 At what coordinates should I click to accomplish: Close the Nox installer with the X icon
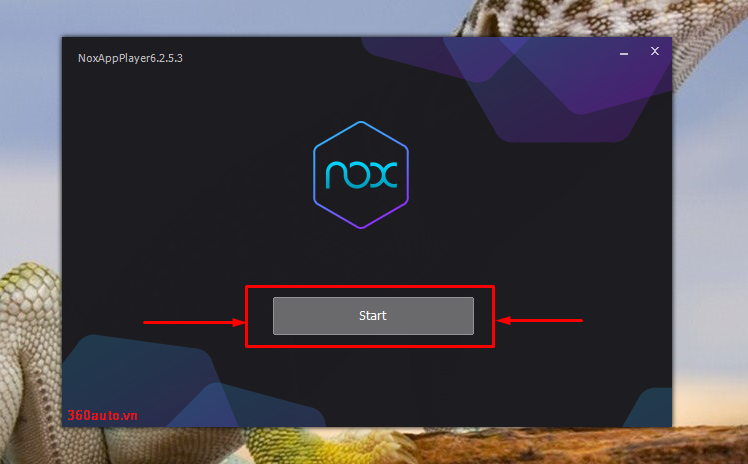(654, 52)
